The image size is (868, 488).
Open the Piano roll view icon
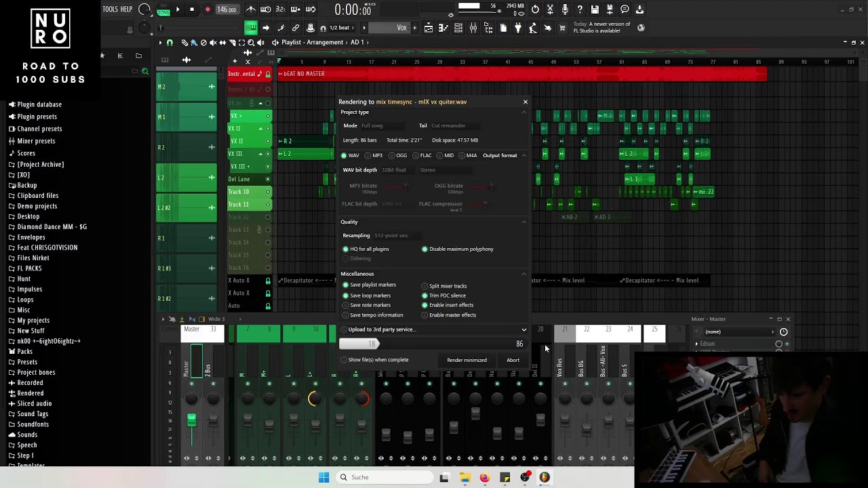point(443,28)
